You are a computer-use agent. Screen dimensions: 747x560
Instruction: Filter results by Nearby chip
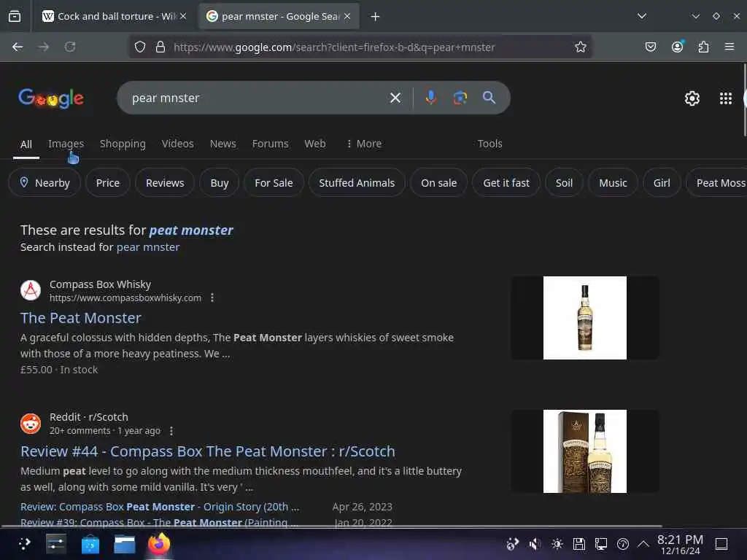click(x=44, y=183)
